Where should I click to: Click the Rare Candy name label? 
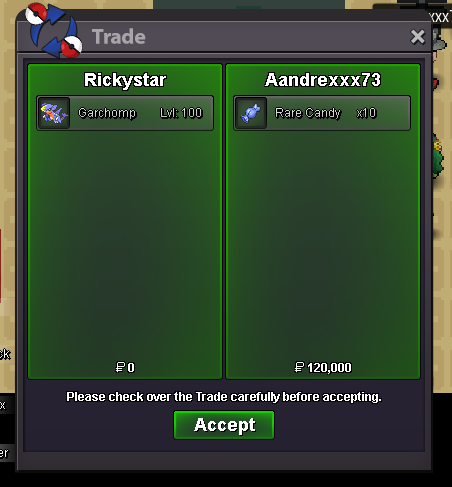tap(308, 113)
